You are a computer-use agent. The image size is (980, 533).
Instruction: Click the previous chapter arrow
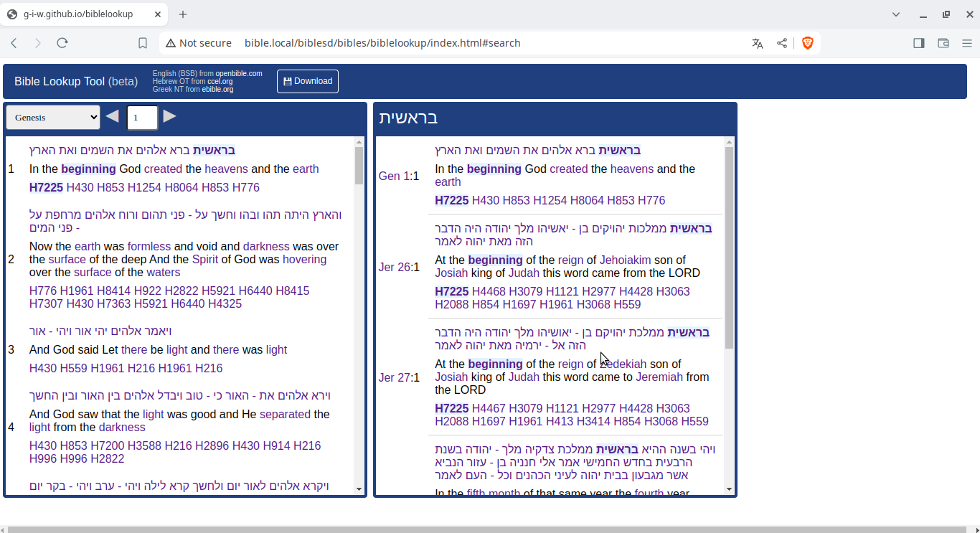click(113, 116)
